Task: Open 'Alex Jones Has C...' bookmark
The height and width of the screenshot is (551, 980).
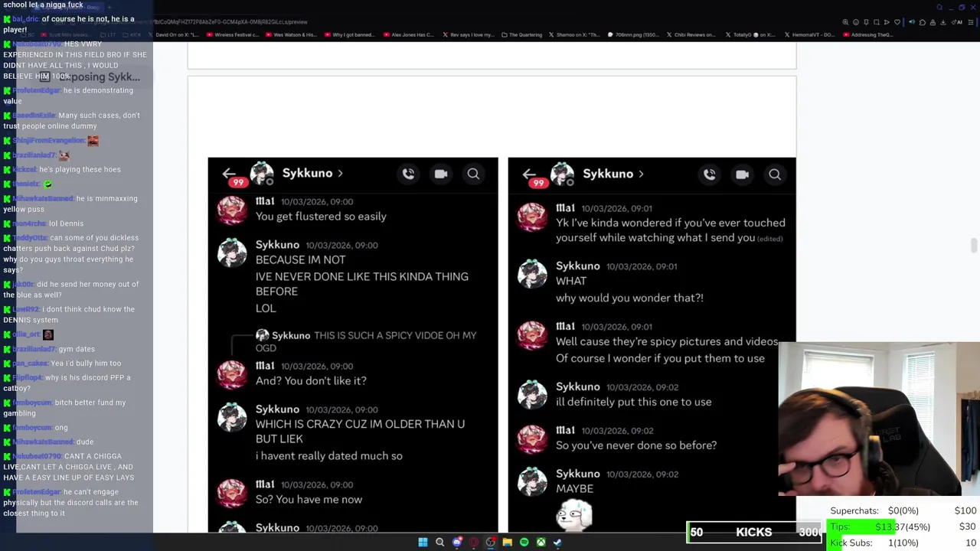Action: [409, 34]
